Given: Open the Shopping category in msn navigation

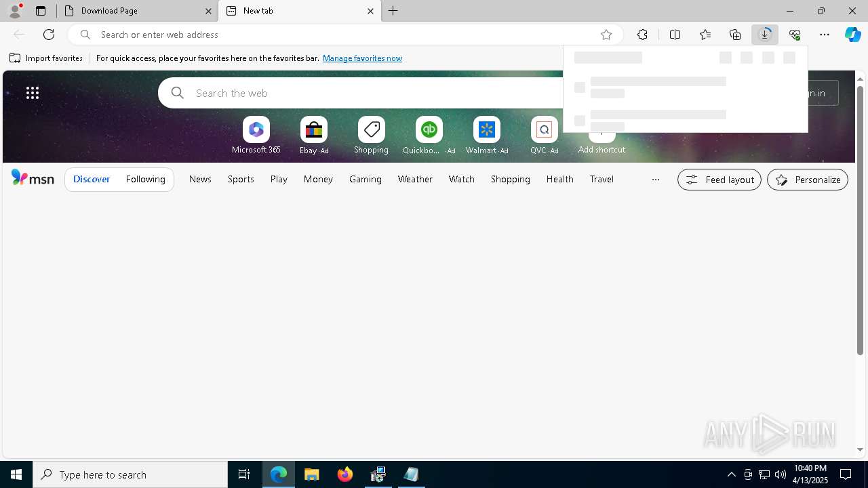Looking at the screenshot, I should [511, 179].
